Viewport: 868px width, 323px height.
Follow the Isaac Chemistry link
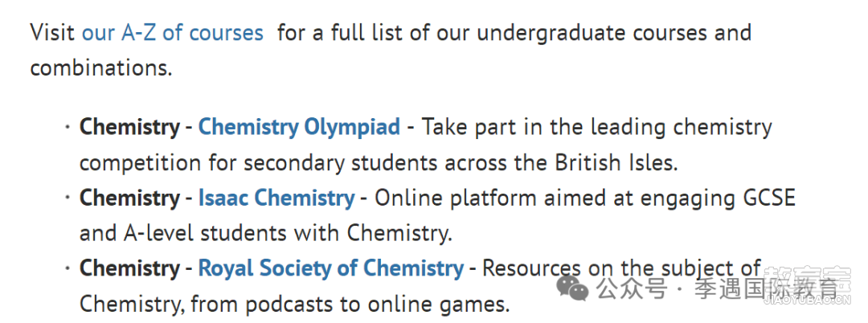tap(276, 198)
